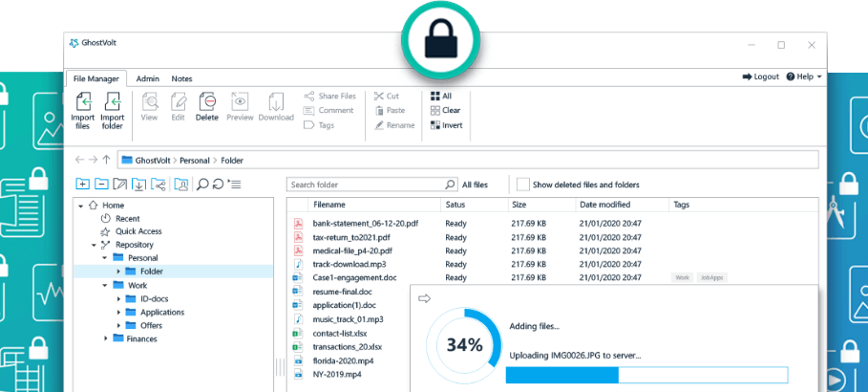Expand the Applications folder node
The height and width of the screenshot is (392, 868).
[117, 312]
